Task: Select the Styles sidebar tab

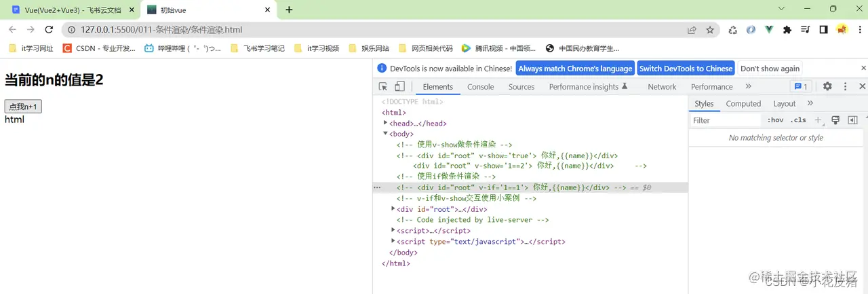Action: 704,103
